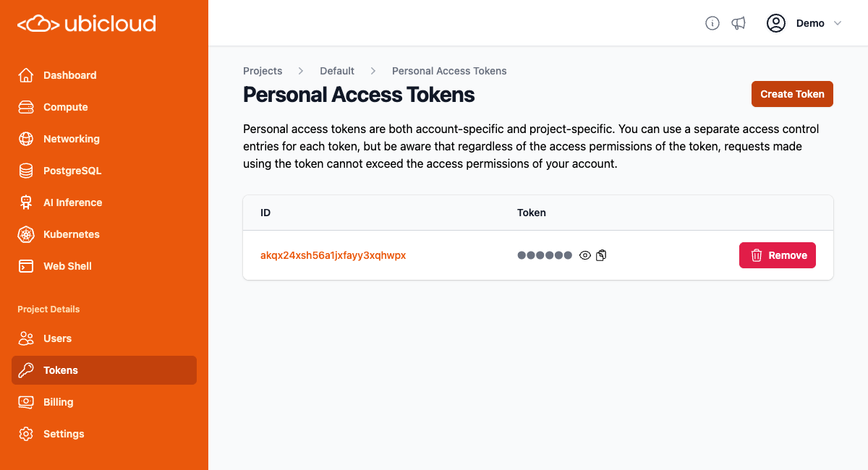Navigate to AI Inference

tap(72, 202)
